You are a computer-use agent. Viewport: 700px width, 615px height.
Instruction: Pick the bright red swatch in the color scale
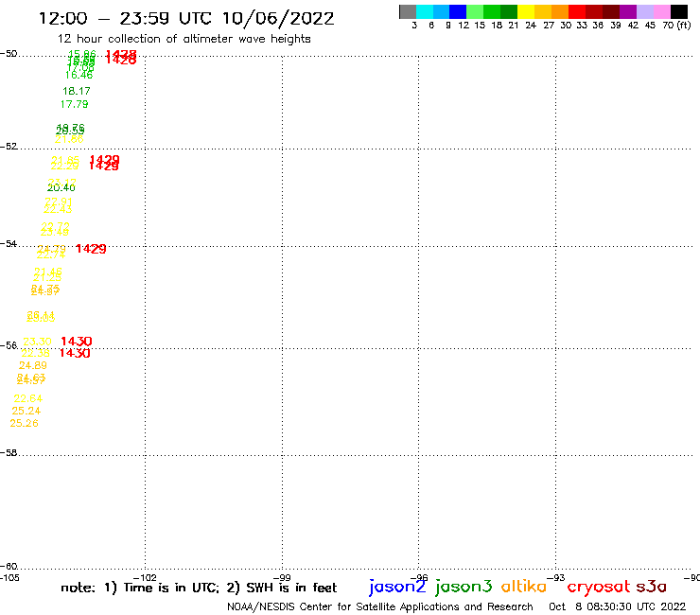[577, 11]
